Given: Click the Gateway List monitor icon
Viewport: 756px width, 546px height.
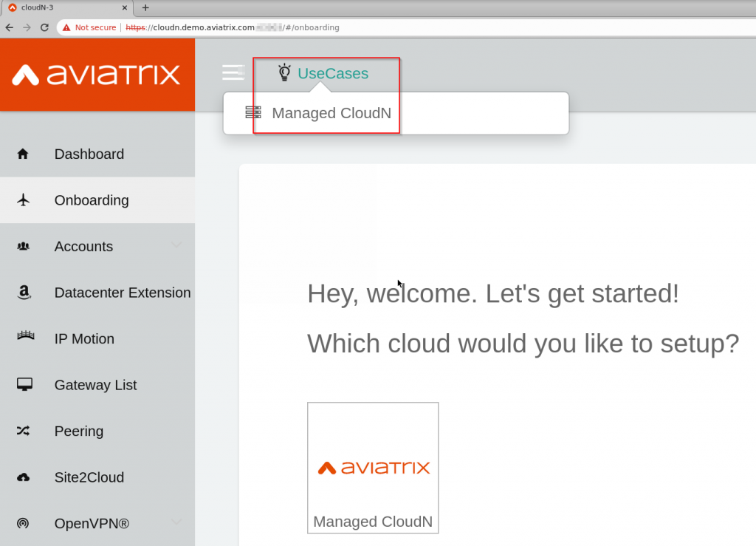Looking at the screenshot, I should click(x=24, y=384).
